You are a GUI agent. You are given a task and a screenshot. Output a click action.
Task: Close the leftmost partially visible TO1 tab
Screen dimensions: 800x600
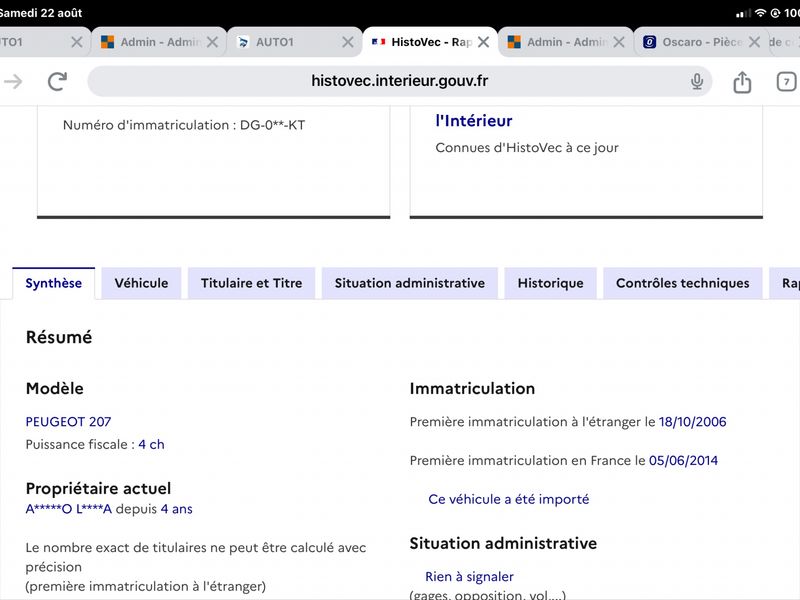(77, 42)
